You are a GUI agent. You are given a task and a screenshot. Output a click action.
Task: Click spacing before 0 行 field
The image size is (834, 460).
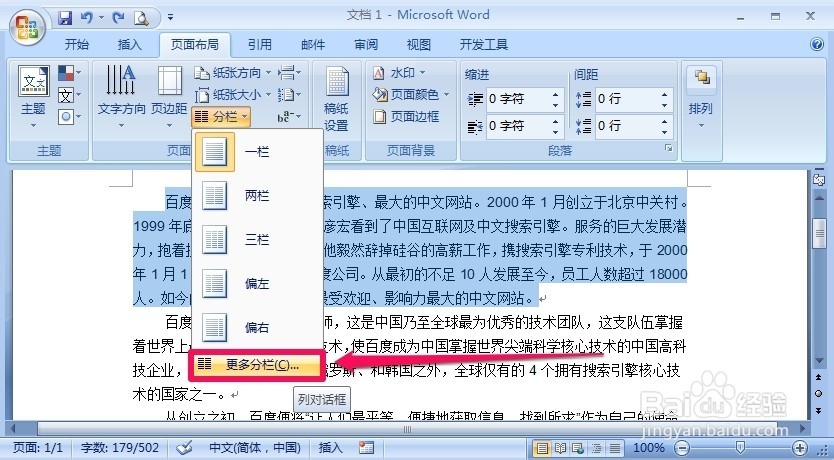pyautogui.click(x=627, y=99)
